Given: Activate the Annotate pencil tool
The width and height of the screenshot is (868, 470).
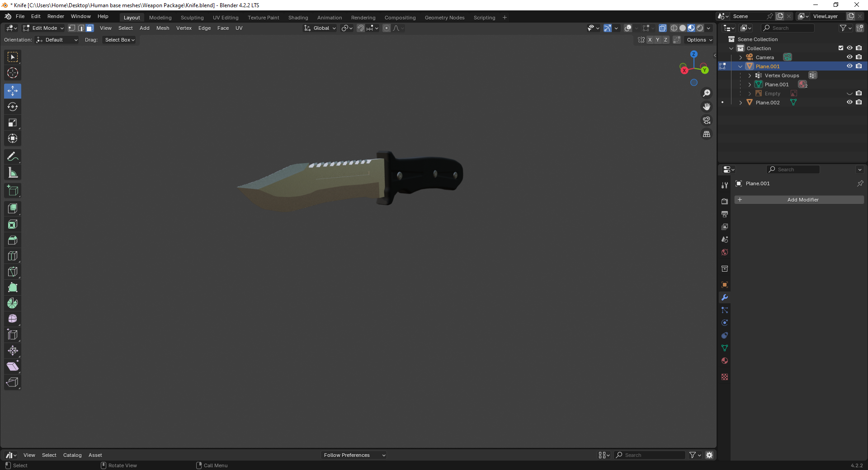Looking at the screenshot, I should click(x=13, y=157).
